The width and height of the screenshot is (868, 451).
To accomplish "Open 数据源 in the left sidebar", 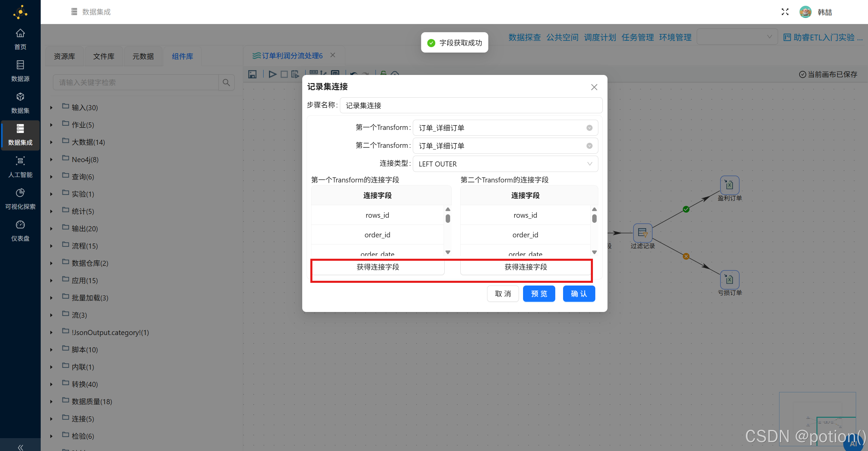I will [20, 71].
